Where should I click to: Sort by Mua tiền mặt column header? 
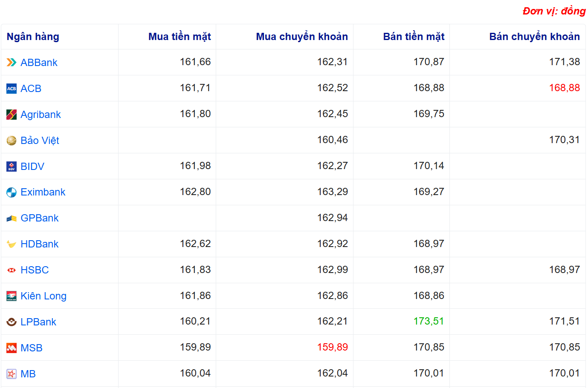[180, 37]
